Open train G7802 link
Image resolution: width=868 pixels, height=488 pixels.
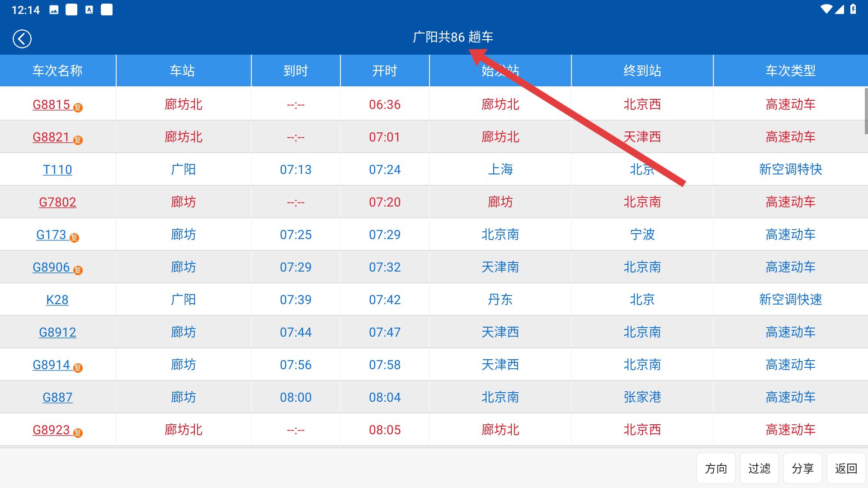[57, 202]
